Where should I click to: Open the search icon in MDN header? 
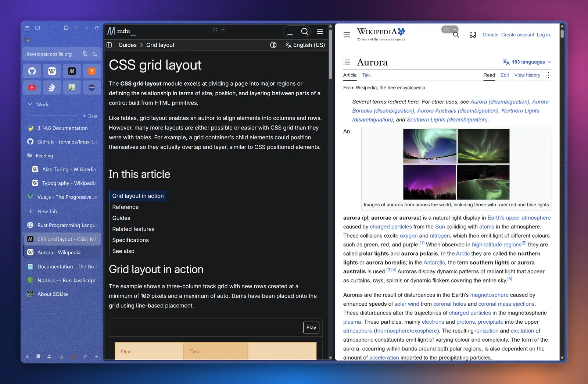point(305,32)
